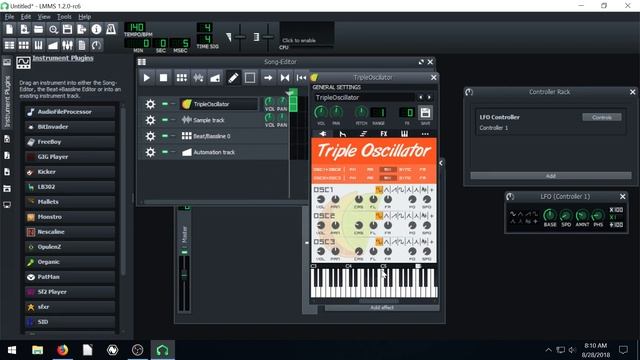Add sample track in Song-Editor
The width and height of the screenshot is (640, 360).
[198, 78]
